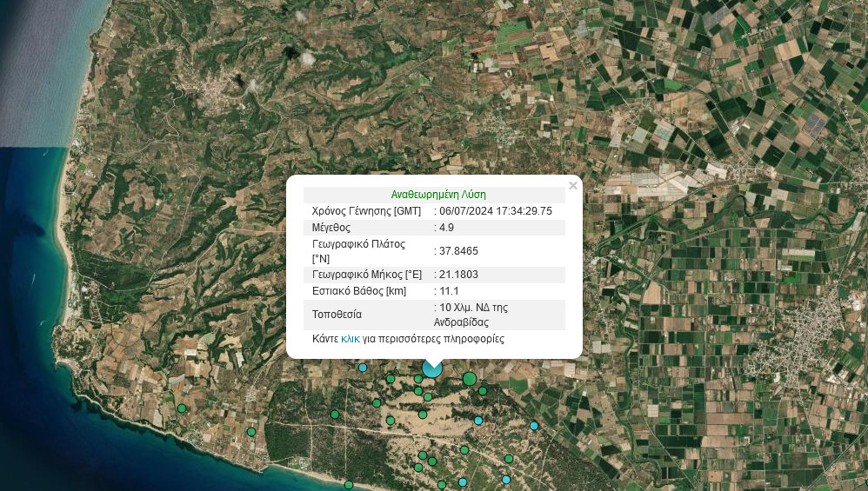This screenshot has height=491, width=868.
Task: Click the longitude value 21.1803
Action: click(458, 275)
